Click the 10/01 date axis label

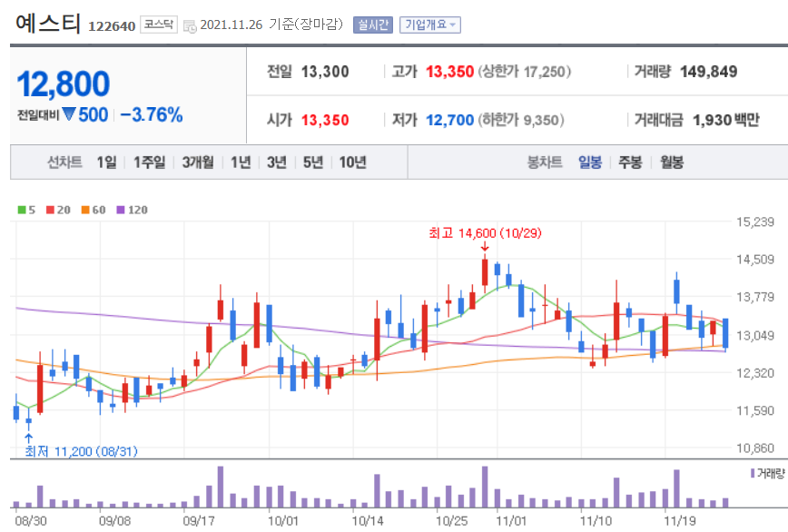[x=283, y=521]
